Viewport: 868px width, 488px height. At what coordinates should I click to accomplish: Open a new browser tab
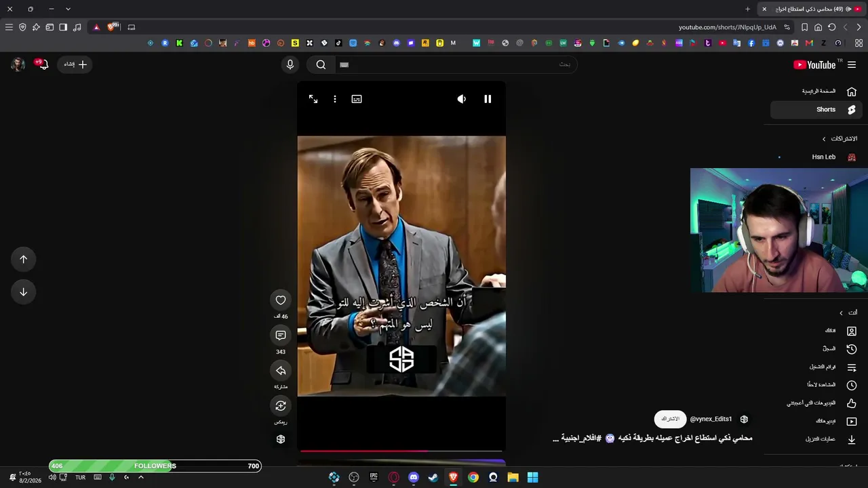[748, 9]
